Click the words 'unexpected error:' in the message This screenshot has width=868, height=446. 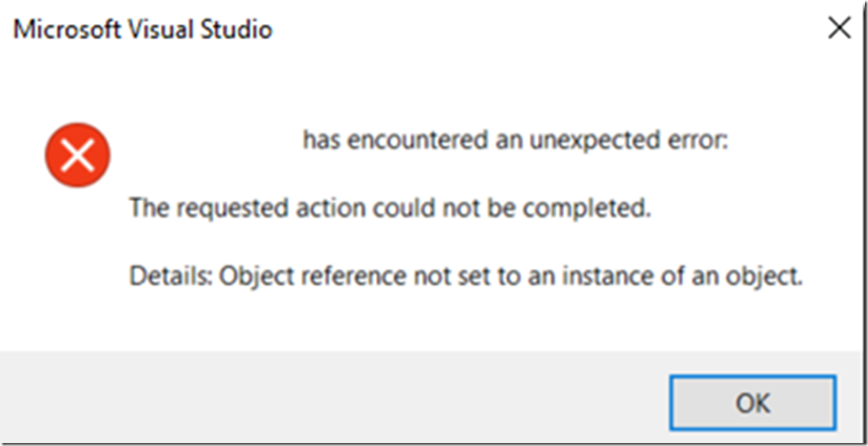pos(628,141)
